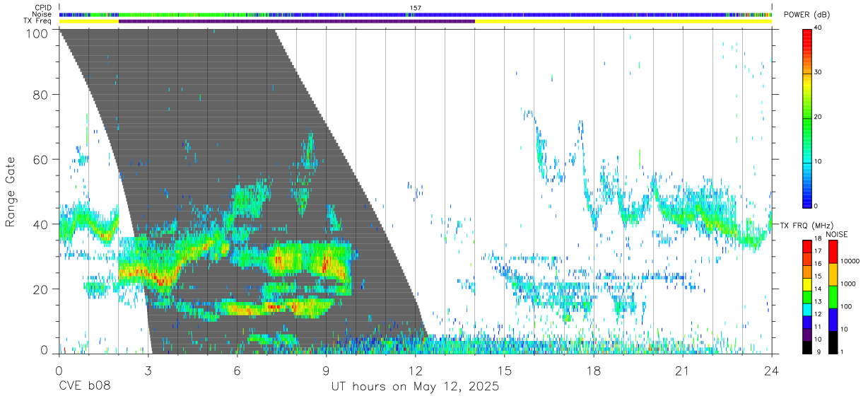The height and width of the screenshot is (401, 868).
Task: Click the 60 label on Range Gate axis
Action: [x=40, y=159]
